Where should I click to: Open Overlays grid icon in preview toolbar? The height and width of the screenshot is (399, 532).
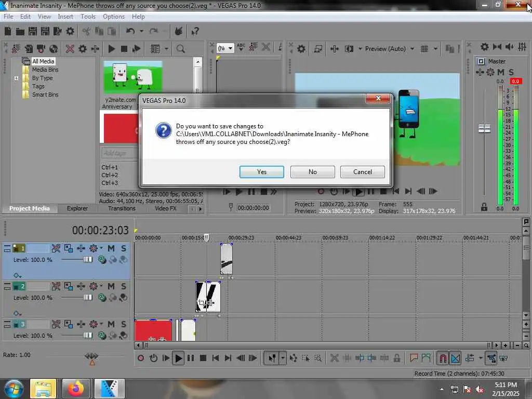tap(424, 49)
